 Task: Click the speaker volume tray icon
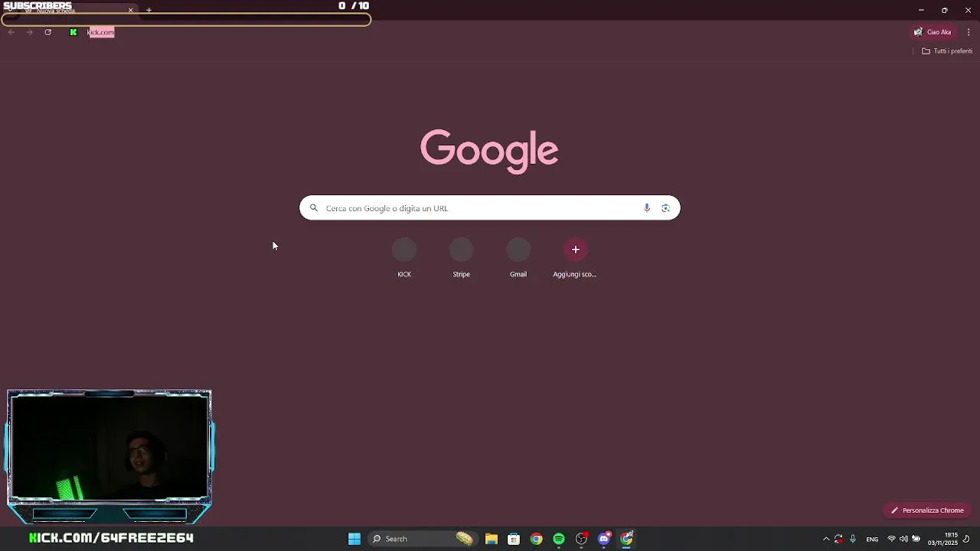pyautogui.click(x=903, y=539)
